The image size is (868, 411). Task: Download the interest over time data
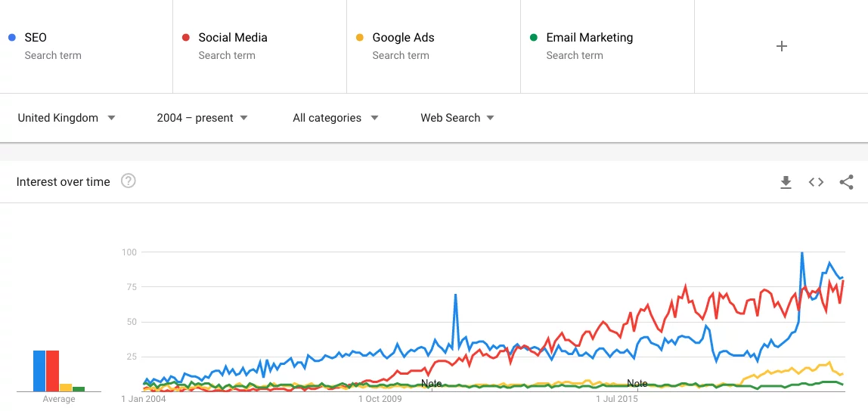(786, 182)
